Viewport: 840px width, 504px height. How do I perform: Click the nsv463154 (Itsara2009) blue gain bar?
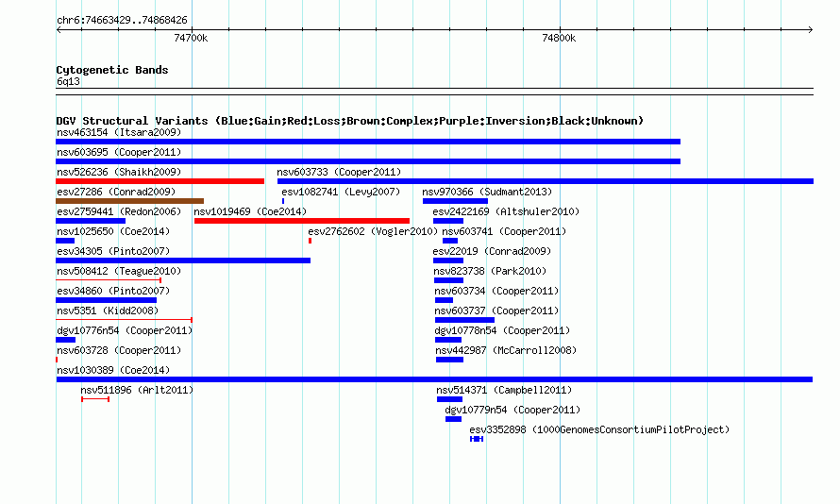368,142
